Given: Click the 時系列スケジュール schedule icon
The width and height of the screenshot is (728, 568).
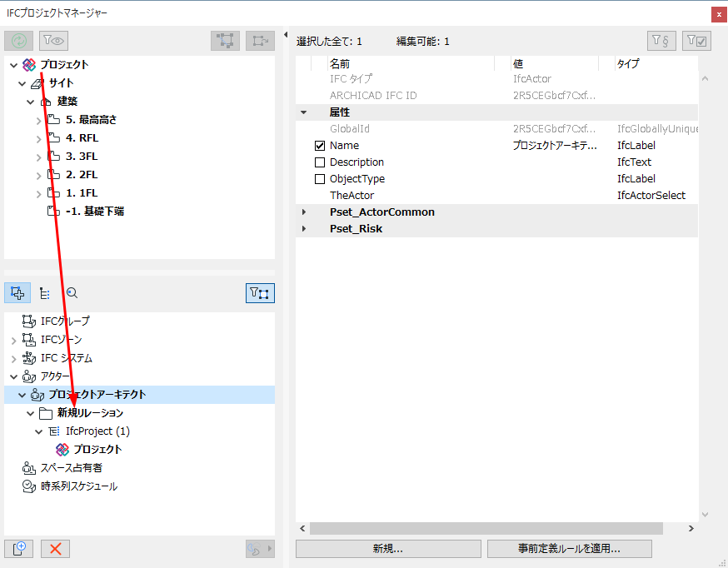Looking at the screenshot, I should pos(29,486).
